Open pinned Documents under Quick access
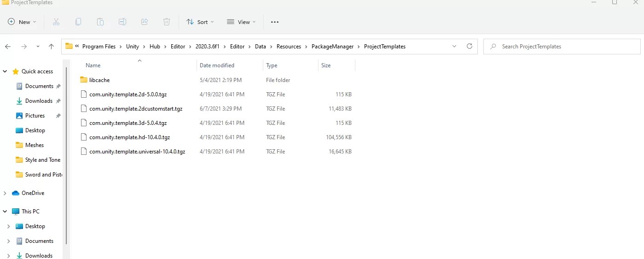This screenshot has height=259, width=644. tap(39, 86)
